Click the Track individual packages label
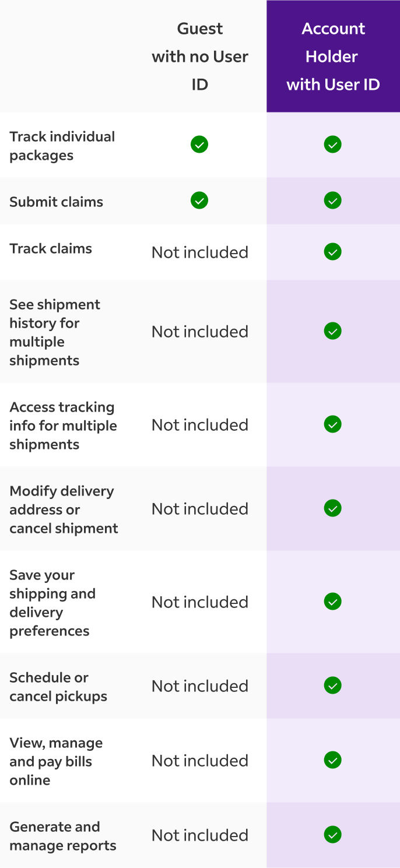The image size is (400, 868). click(x=62, y=146)
